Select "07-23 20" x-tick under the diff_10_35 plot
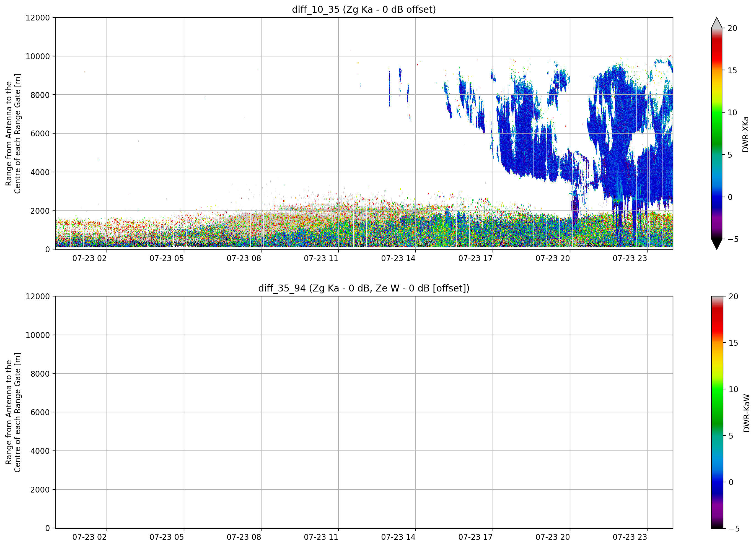This screenshot has width=756, height=547. click(x=553, y=259)
